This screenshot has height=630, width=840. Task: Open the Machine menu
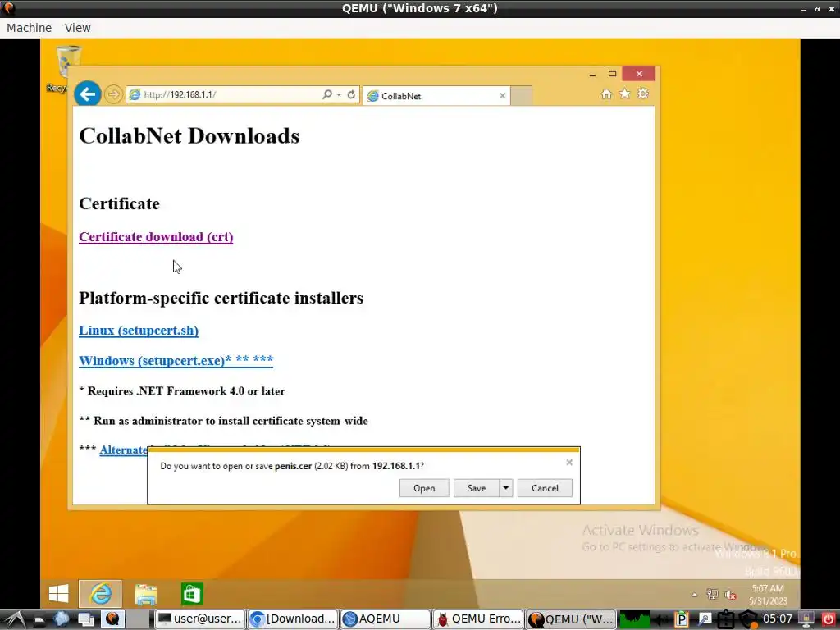[x=29, y=28]
